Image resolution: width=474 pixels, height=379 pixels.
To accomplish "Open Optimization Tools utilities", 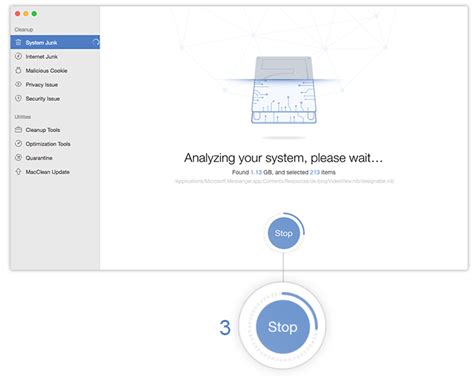I will pyautogui.click(x=55, y=144).
